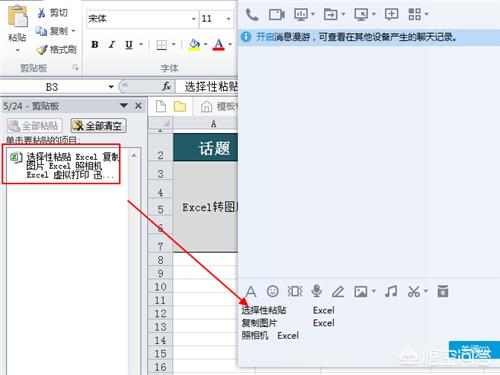Click the font A icon in chat toolbar

click(250, 292)
